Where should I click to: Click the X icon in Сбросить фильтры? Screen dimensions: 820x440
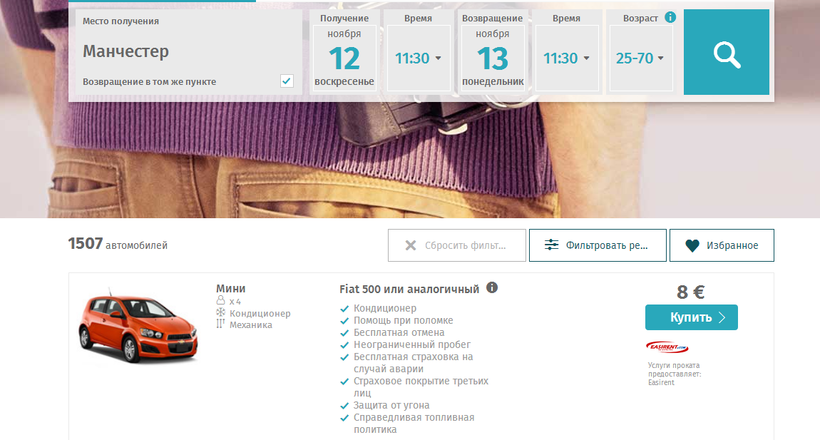coord(411,245)
